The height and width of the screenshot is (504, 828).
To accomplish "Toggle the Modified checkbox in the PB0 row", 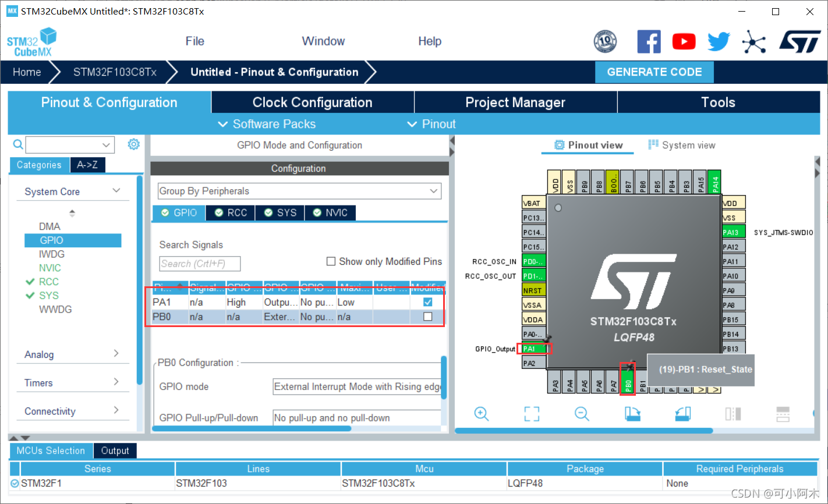I will (x=428, y=317).
